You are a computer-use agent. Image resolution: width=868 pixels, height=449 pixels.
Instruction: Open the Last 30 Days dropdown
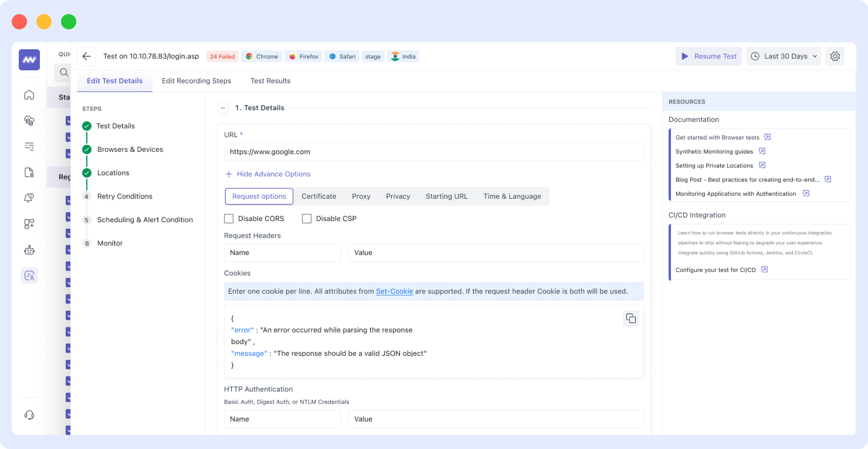coord(784,56)
